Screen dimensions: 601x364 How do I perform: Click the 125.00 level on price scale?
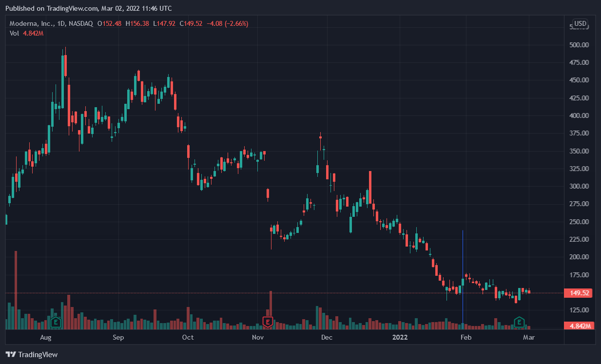[580, 310]
